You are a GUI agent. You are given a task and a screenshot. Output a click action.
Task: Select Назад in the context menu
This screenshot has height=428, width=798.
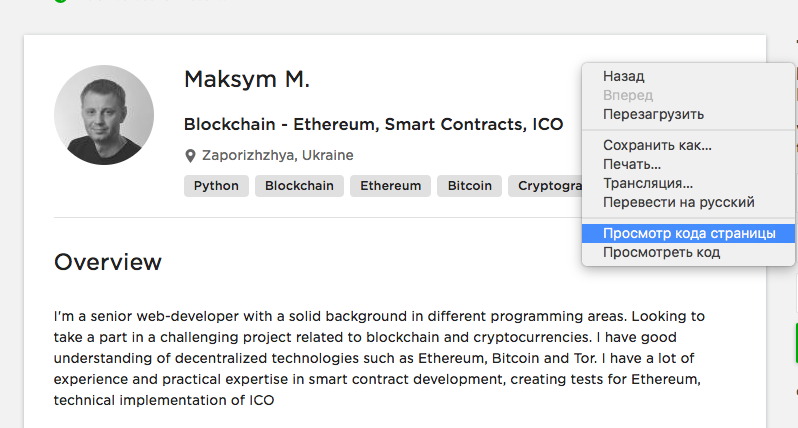tap(624, 76)
